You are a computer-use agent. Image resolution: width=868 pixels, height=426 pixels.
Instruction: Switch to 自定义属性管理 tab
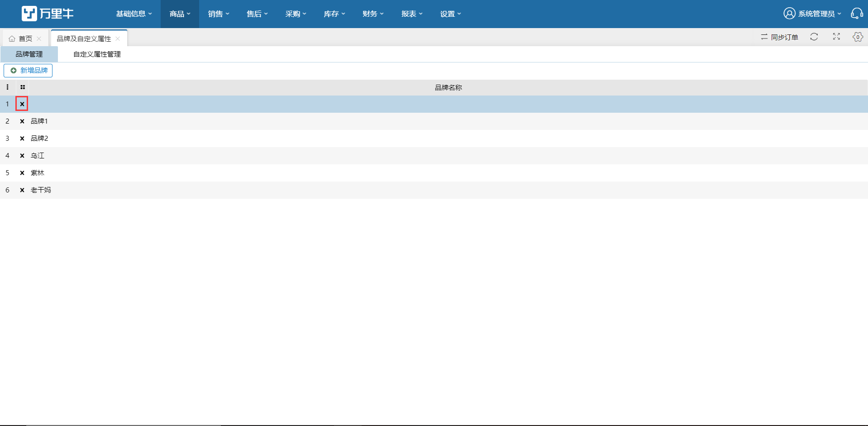click(x=97, y=54)
